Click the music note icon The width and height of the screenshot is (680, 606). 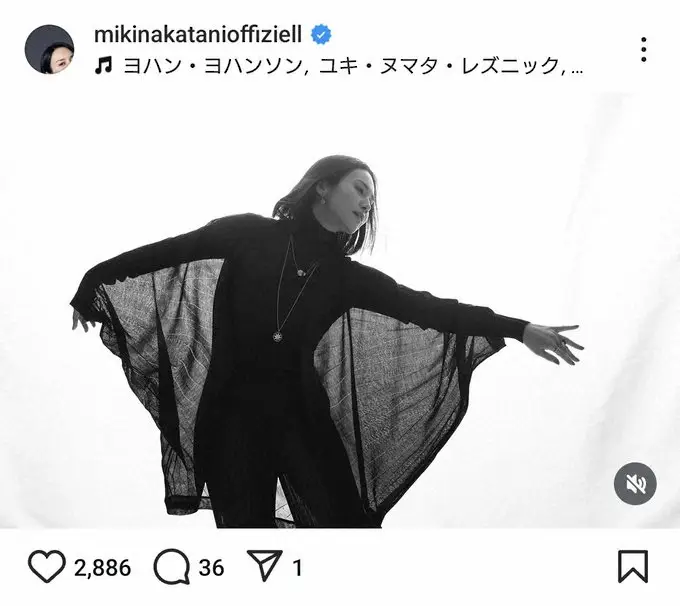(103, 66)
